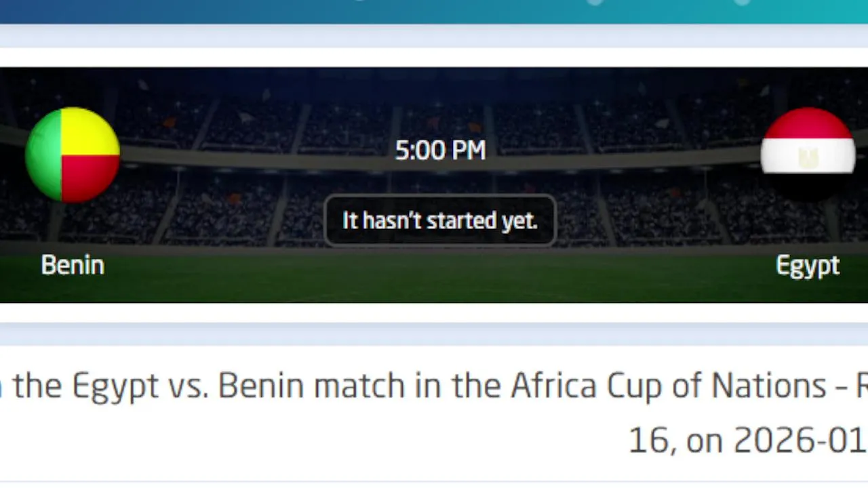Click the "16, on 2026-01" date text
This screenshot has height=488, width=868.
click(746, 441)
